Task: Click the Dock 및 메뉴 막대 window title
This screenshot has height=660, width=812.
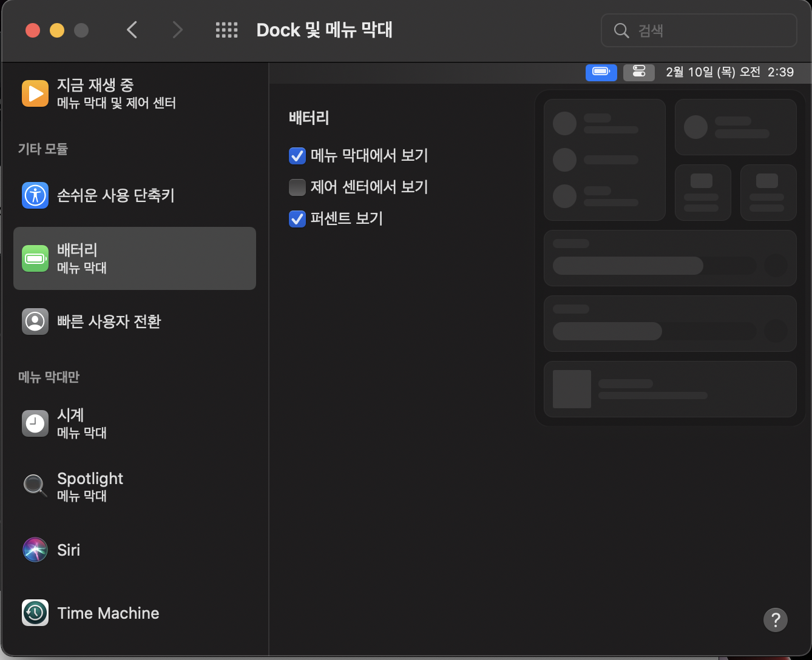Action: click(x=325, y=30)
